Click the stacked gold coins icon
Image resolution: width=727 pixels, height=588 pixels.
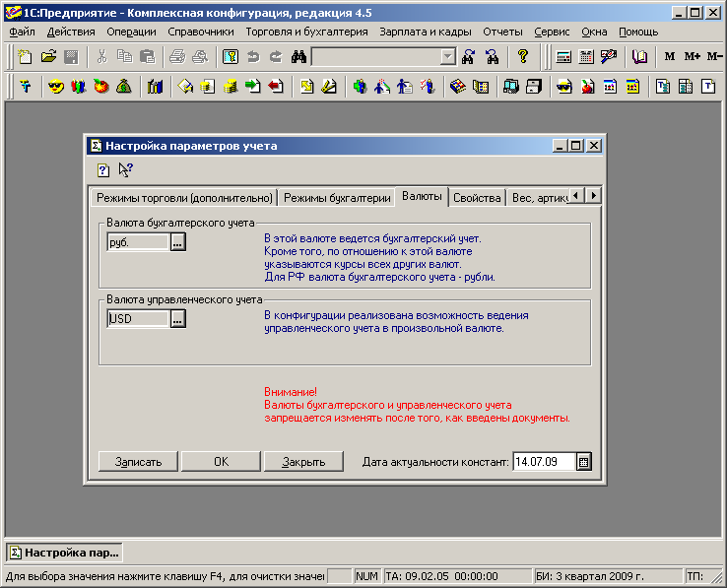pyautogui.click(x=231, y=87)
